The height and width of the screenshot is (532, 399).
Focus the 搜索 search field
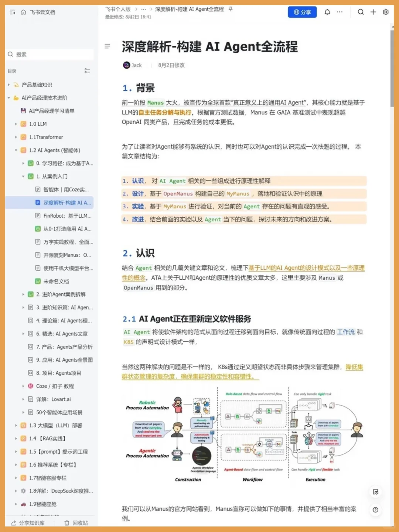tap(50, 54)
